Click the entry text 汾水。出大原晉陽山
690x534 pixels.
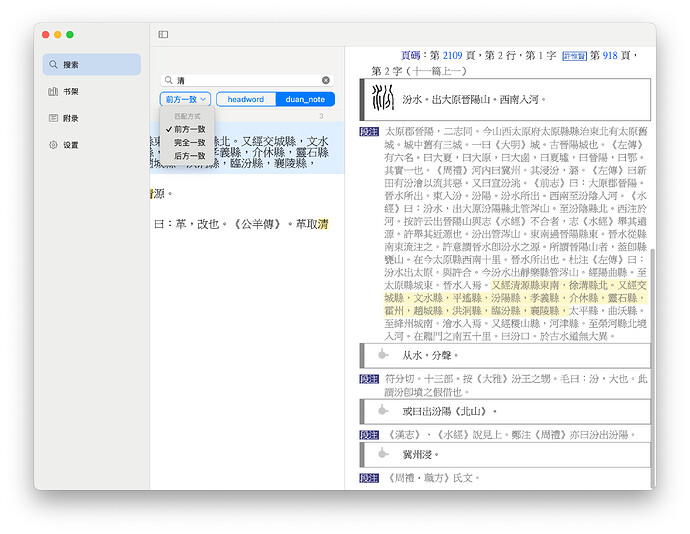click(x=474, y=100)
